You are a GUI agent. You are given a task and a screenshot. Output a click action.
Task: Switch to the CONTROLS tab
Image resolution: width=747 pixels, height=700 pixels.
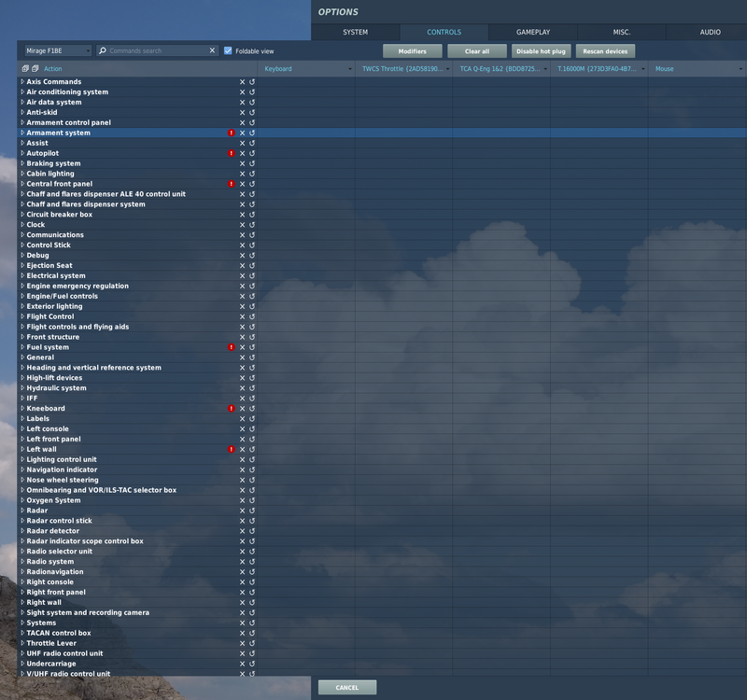[444, 32]
